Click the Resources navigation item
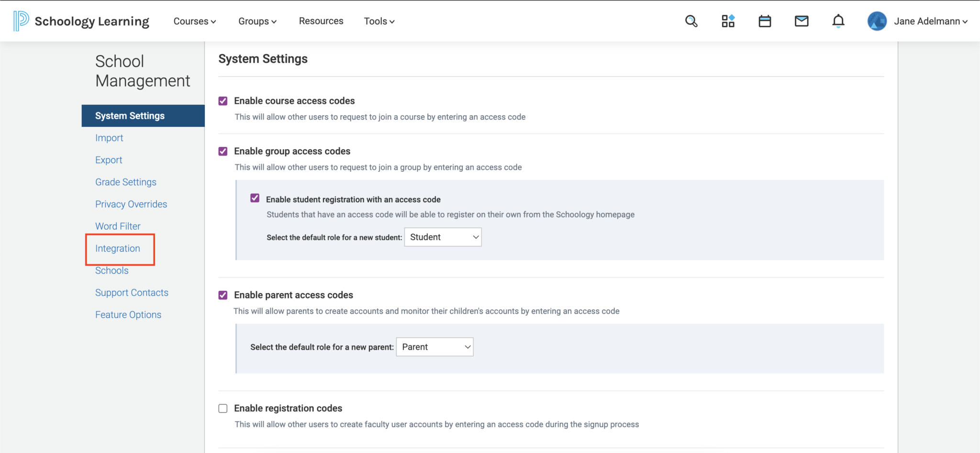 pos(321,21)
